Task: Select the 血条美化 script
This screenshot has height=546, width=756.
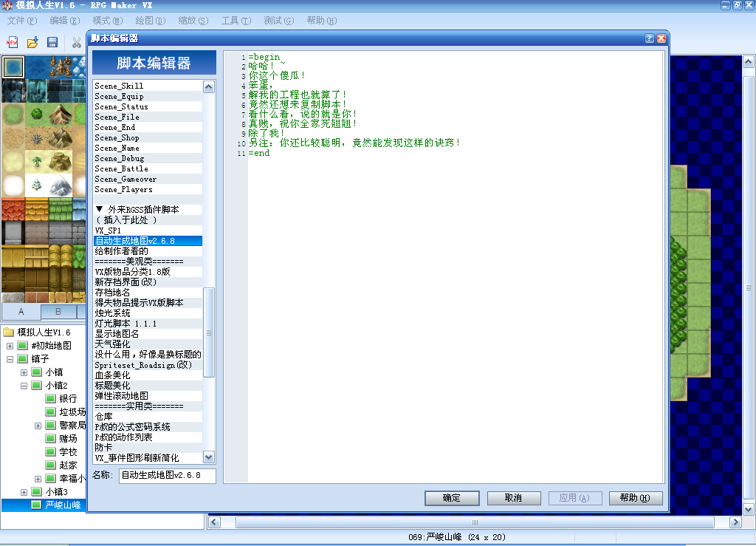Action: 148,375
